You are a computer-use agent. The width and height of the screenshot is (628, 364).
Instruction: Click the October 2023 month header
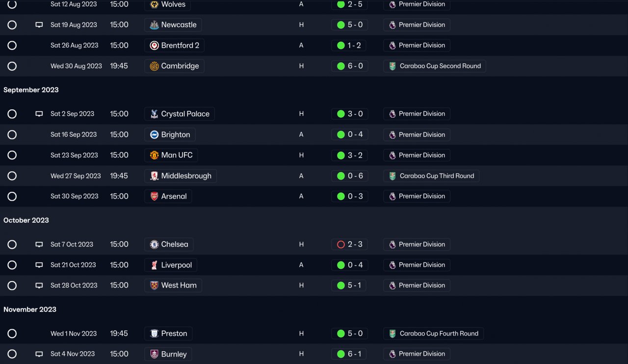click(26, 220)
